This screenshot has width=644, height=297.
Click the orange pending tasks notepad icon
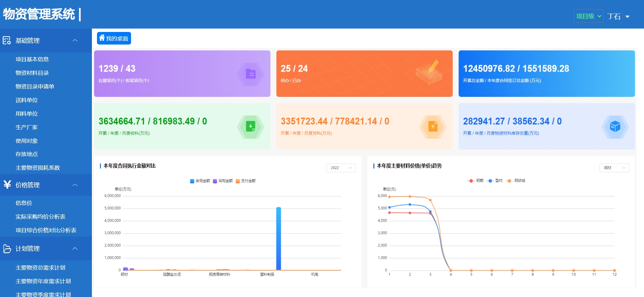pyautogui.click(x=429, y=72)
